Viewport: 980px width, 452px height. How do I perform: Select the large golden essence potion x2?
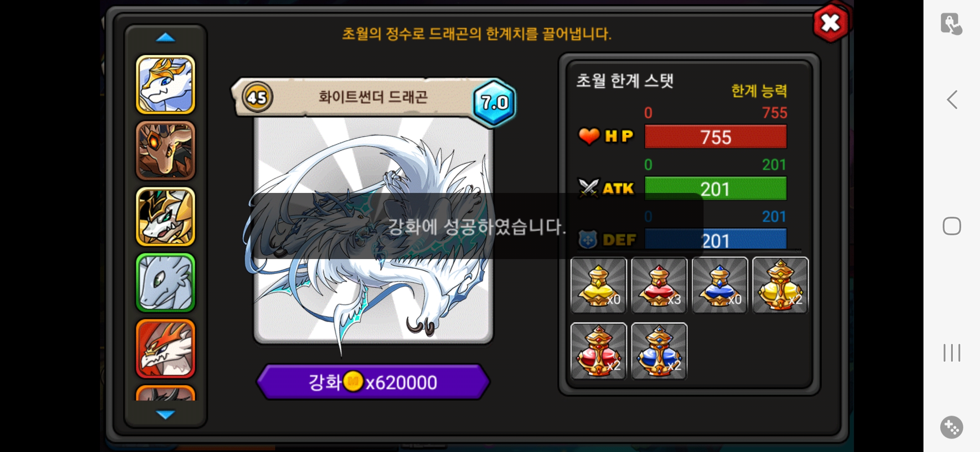coord(780,285)
